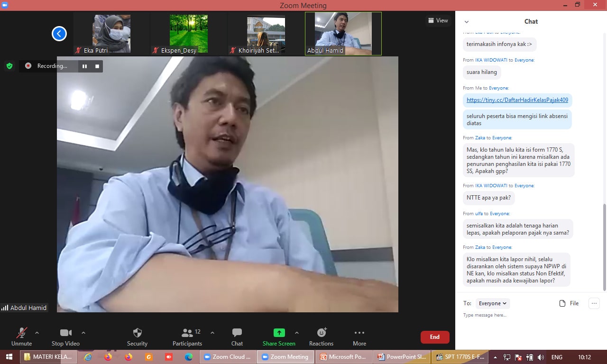Click the red End meeting button
Screen dimensions: 607x364
[x=434, y=337]
